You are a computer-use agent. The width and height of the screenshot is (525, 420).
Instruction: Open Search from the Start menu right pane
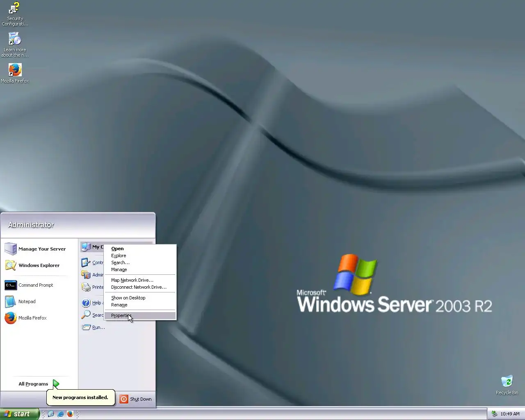pyautogui.click(x=92, y=315)
